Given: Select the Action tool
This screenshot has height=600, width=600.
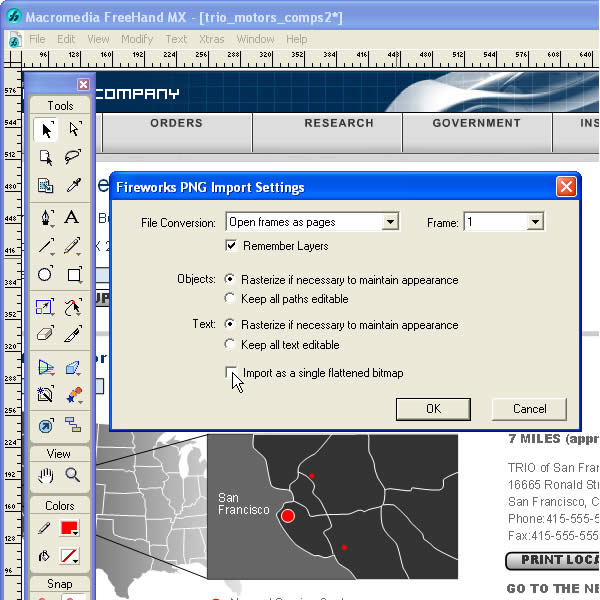Looking at the screenshot, I should click(46, 426).
